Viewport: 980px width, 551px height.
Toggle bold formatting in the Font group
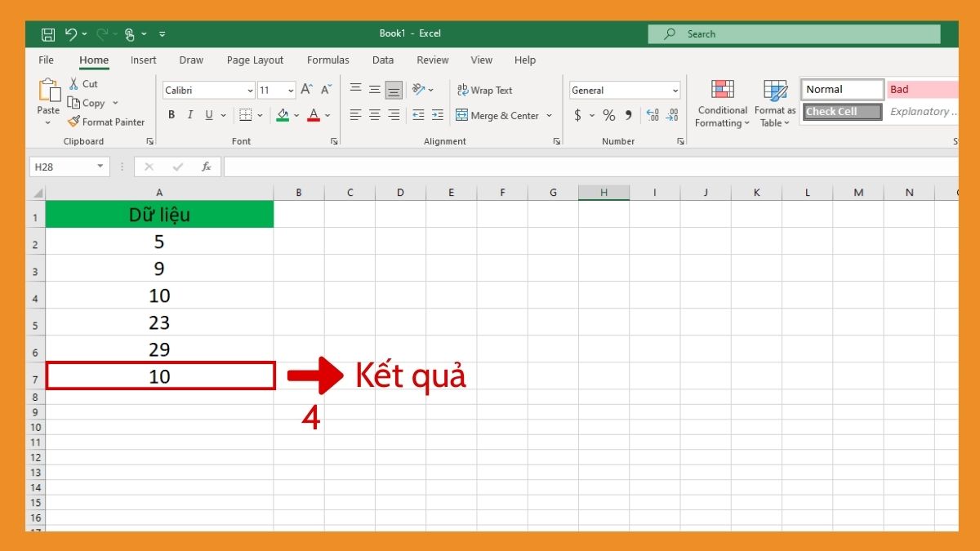pos(171,114)
